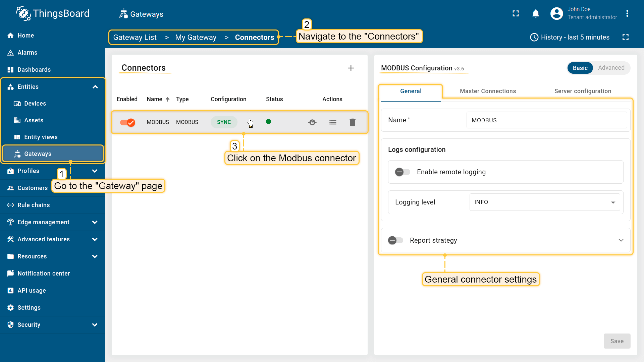This screenshot has height=362, width=644.
Task: Add a new connector with plus icon
Action: click(351, 68)
